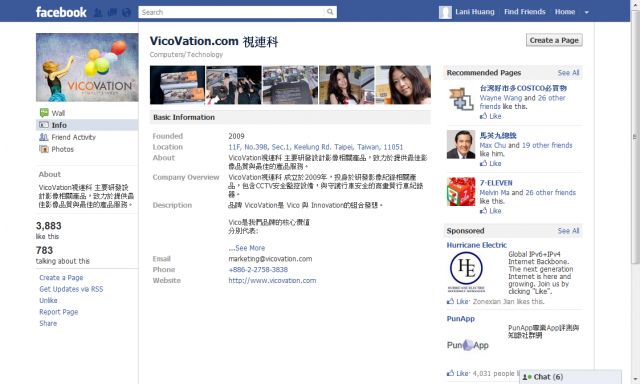The height and width of the screenshot is (384, 640).
Task: Open account dropdown arrow in header
Action: click(587, 12)
